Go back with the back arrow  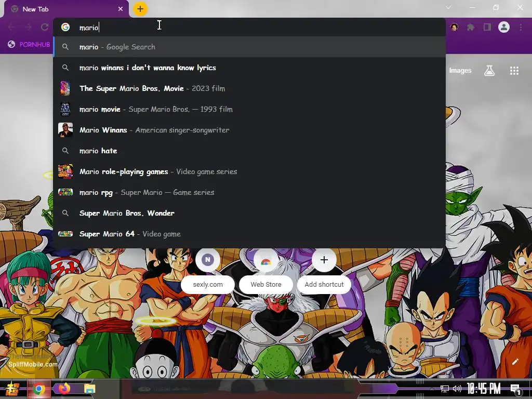(x=11, y=27)
